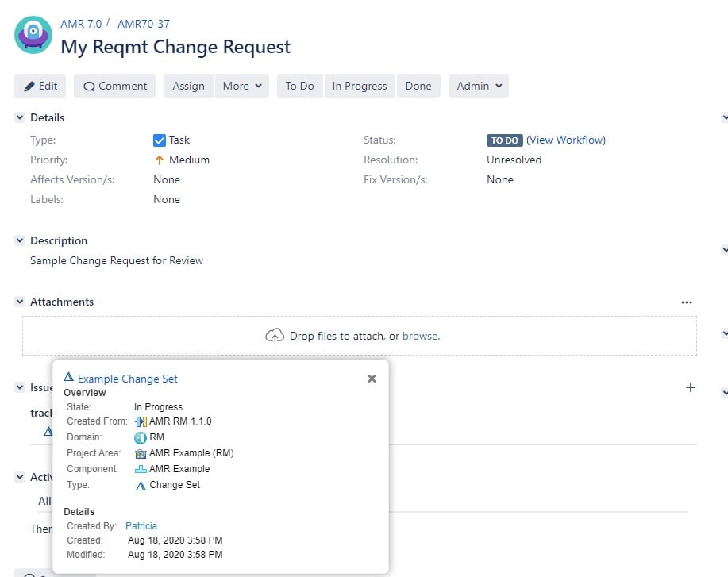Click the cloud upload icon in Attachments

(x=274, y=336)
